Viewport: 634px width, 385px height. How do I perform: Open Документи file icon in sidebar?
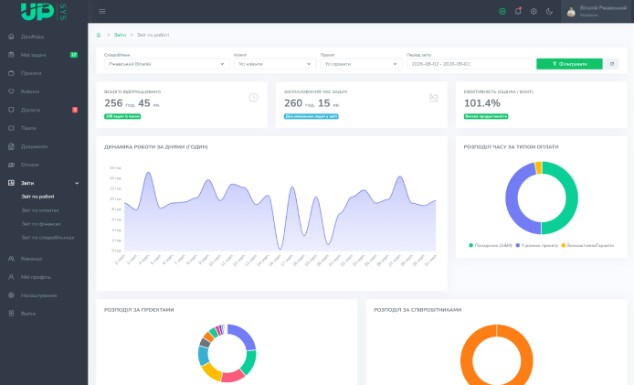(11, 146)
